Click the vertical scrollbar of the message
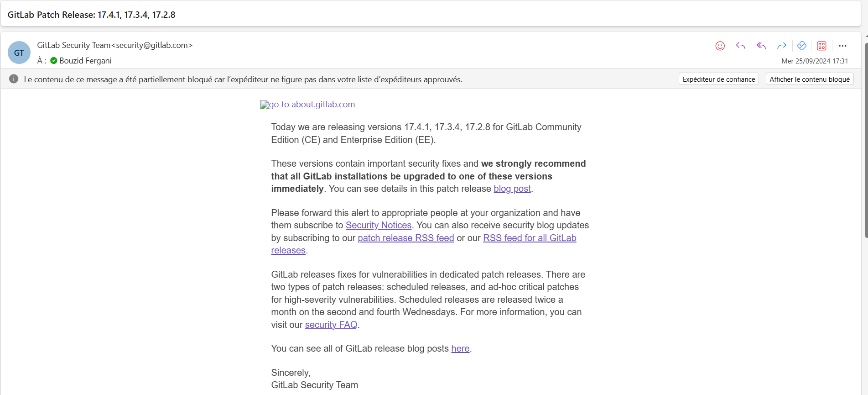This screenshot has height=395, width=868. coord(865,137)
